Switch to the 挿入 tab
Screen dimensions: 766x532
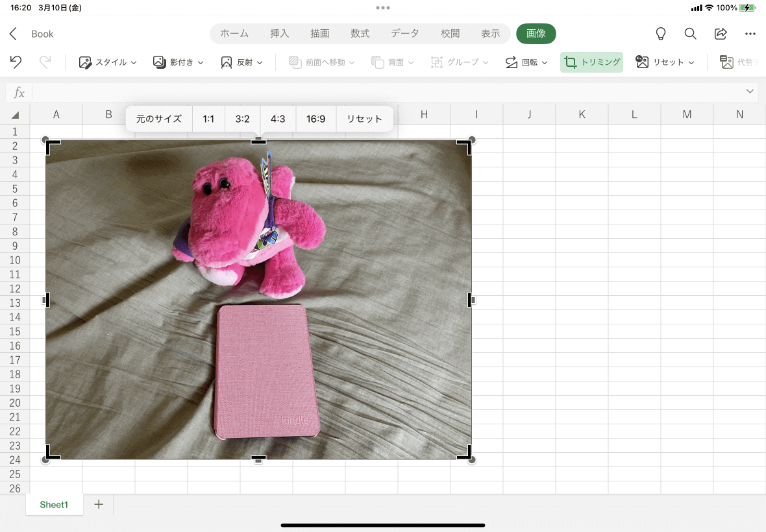coord(279,34)
